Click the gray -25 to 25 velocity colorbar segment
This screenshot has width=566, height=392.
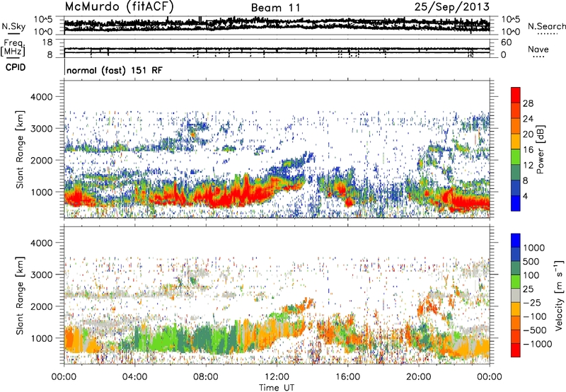click(516, 295)
